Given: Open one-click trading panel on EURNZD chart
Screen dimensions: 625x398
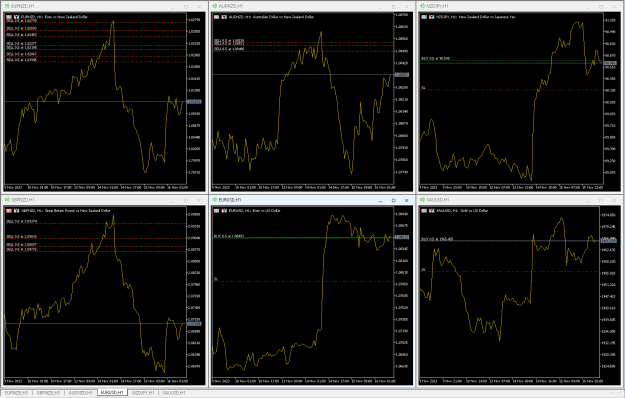Looking at the screenshot, I should pyautogui.click(x=9, y=17).
